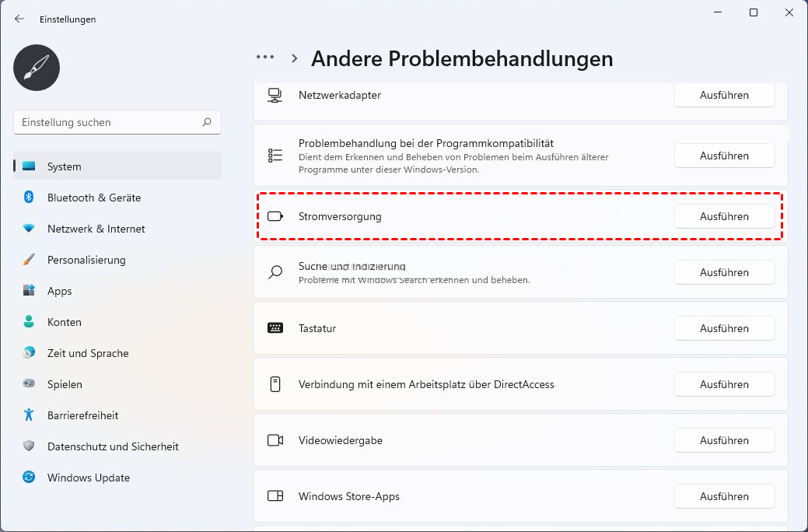Image resolution: width=808 pixels, height=532 pixels.
Task: Click the Videowiedergabe row label
Action: tap(340, 440)
